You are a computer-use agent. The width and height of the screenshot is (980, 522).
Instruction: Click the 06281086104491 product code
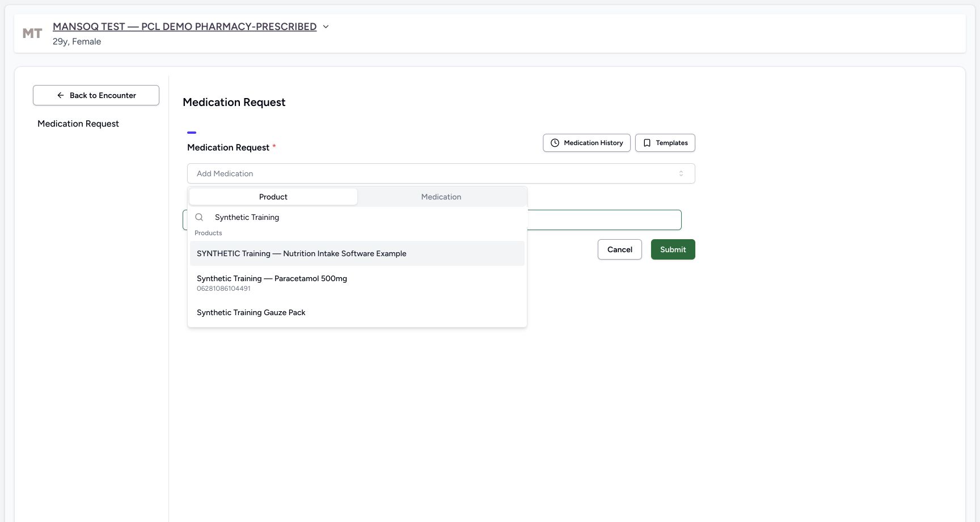(223, 288)
